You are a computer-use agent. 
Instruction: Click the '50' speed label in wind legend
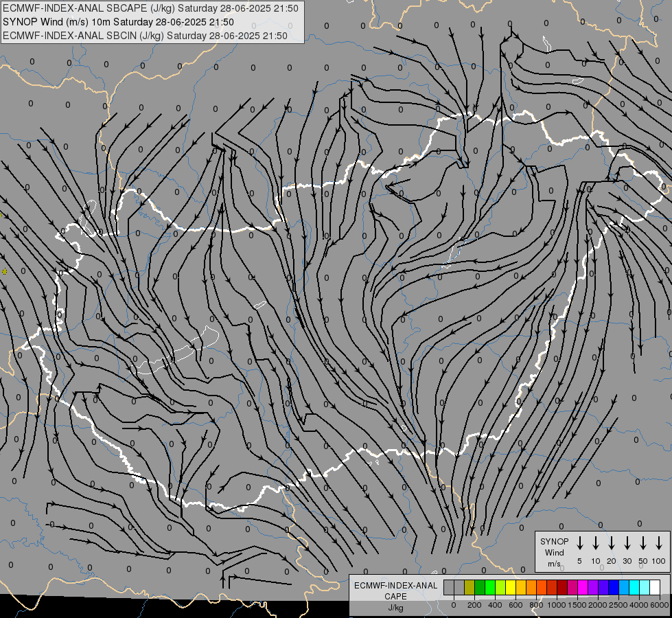click(x=643, y=561)
